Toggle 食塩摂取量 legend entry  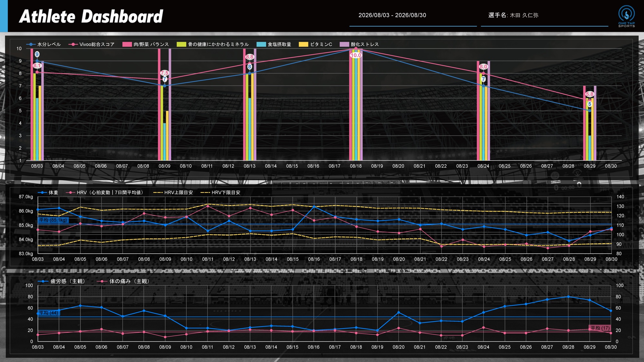pos(274,44)
